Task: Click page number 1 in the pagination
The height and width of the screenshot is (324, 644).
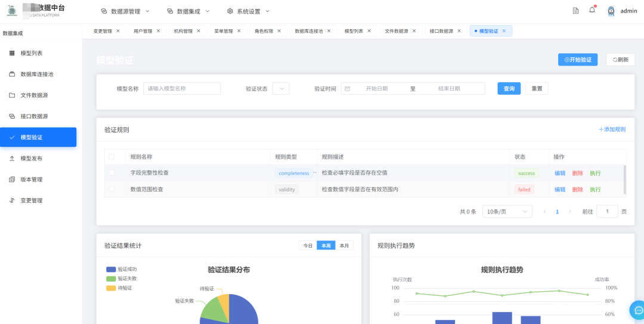Action: pyautogui.click(x=558, y=211)
